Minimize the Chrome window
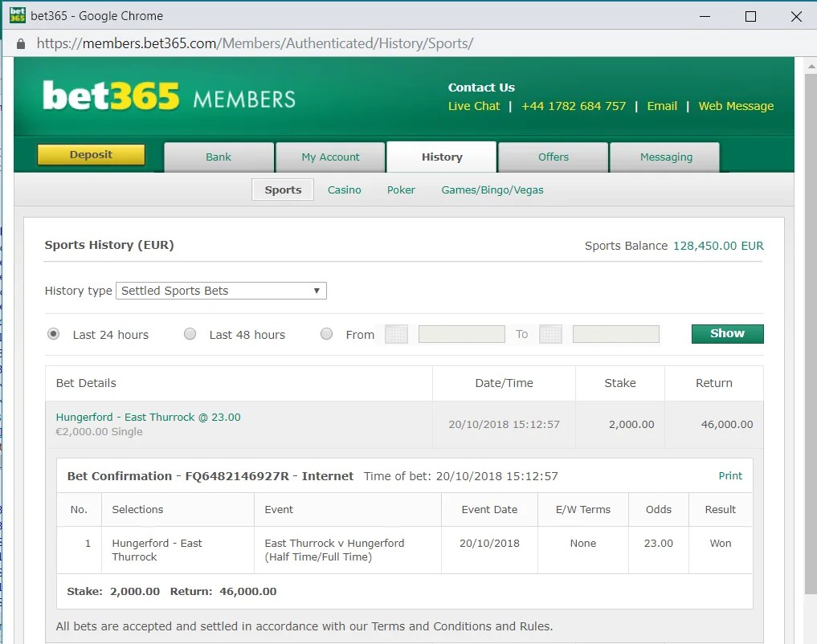 coord(705,17)
